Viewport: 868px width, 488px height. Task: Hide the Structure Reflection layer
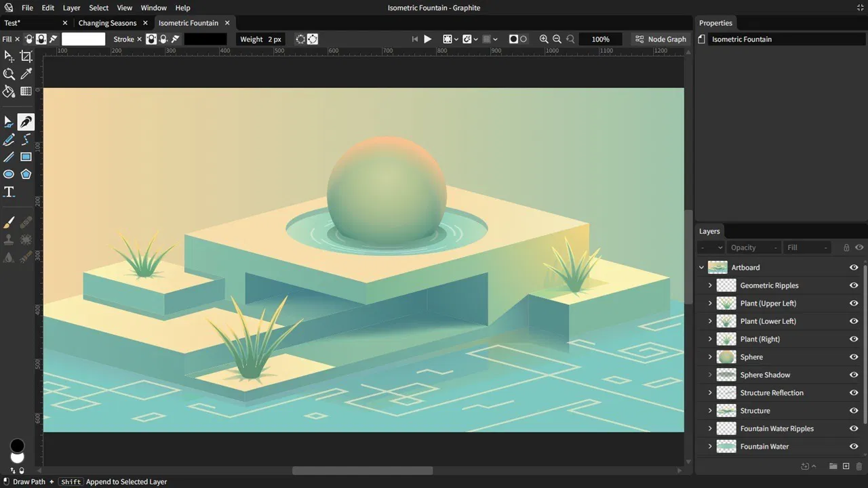click(854, 392)
